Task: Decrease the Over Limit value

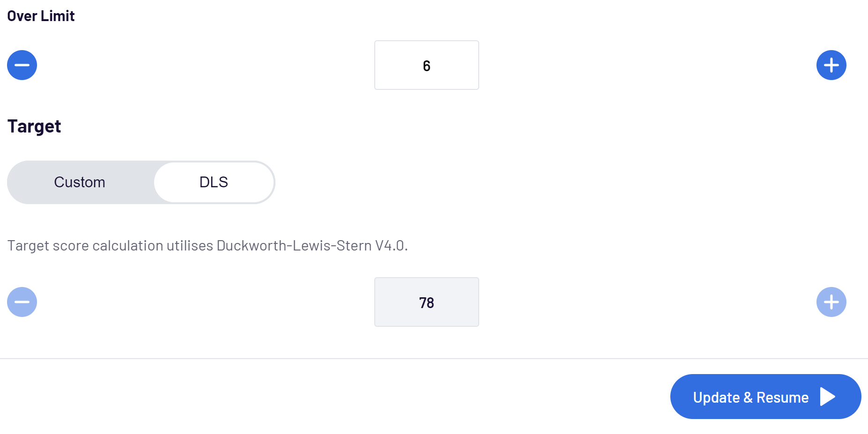Action: (x=22, y=65)
